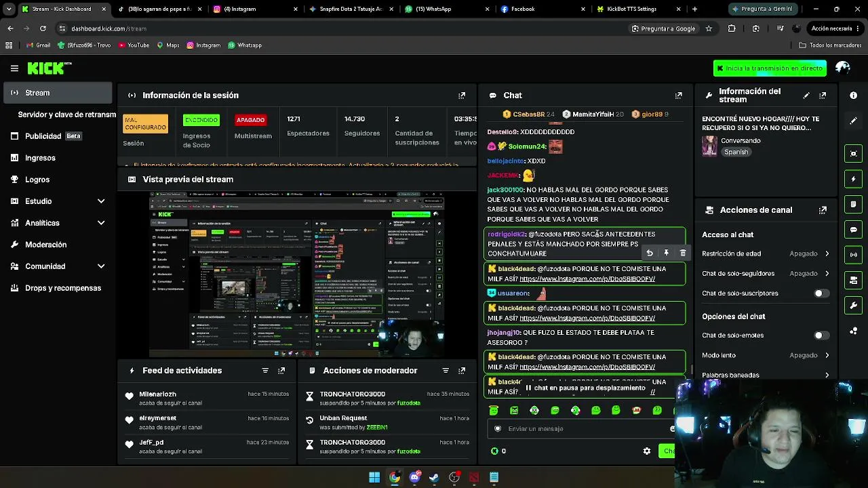Open the Maps bookmark
Viewport: 868px width, 488px height.
pyautogui.click(x=168, y=45)
